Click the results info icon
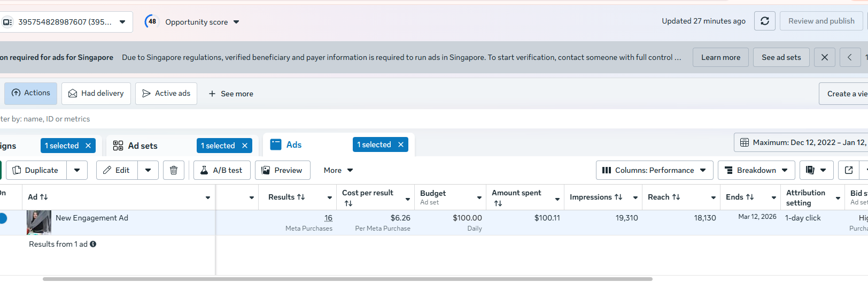Screen dimensions: 868x282 pos(93,244)
